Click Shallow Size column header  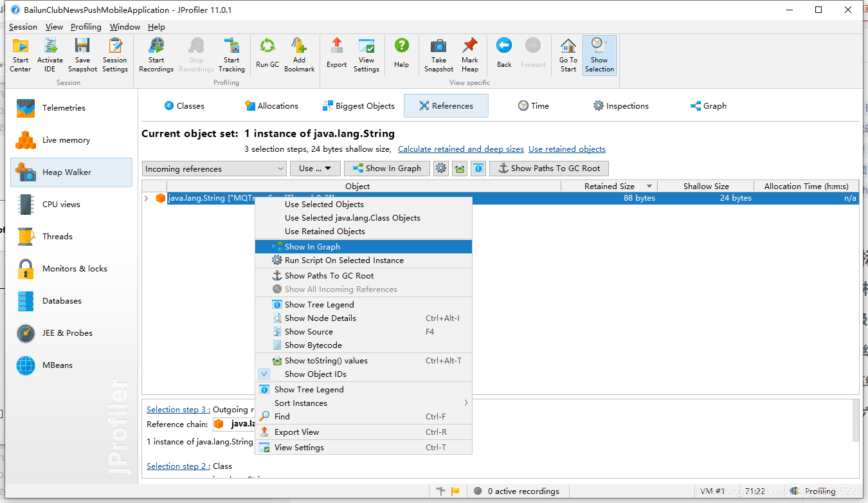coord(705,186)
